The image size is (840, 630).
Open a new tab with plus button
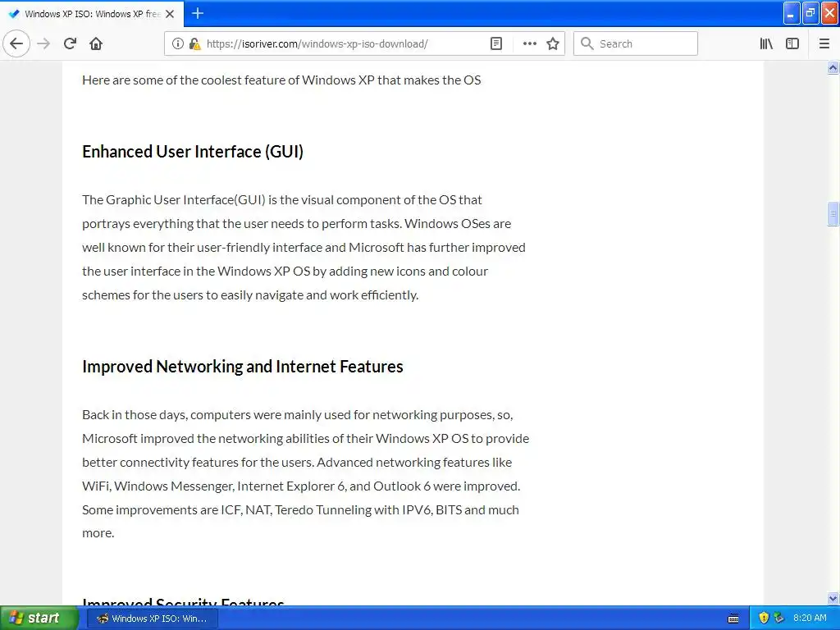click(198, 13)
